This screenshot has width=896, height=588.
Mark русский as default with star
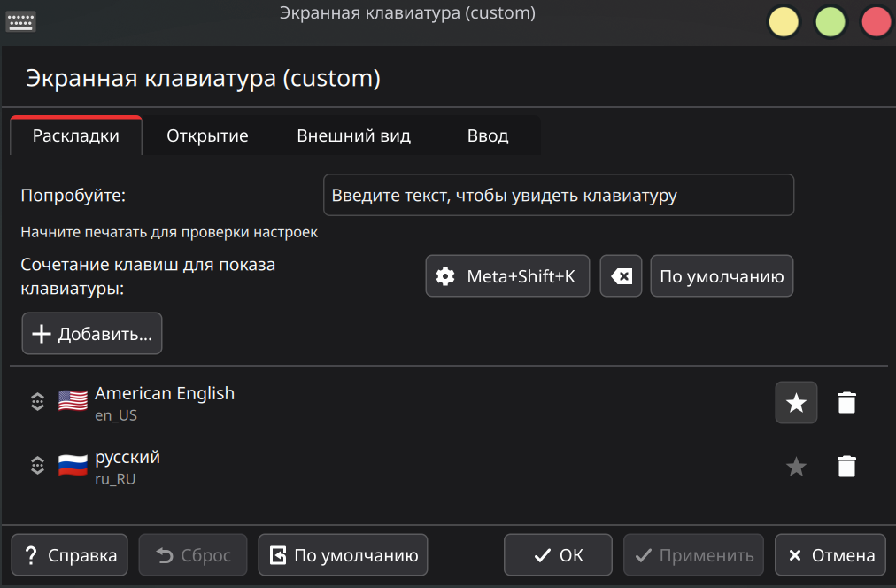click(x=796, y=467)
